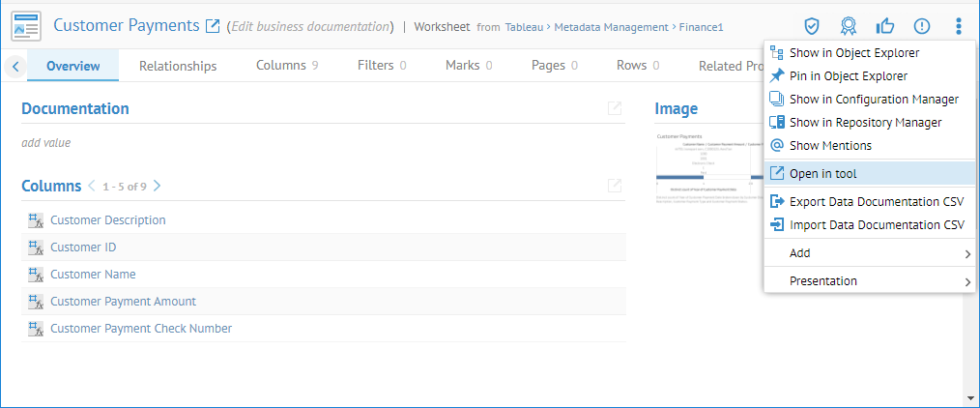This screenshot has width=980, height=408.
Task: Open the worksheet preview image thumbnail
Action: [703, 168]
